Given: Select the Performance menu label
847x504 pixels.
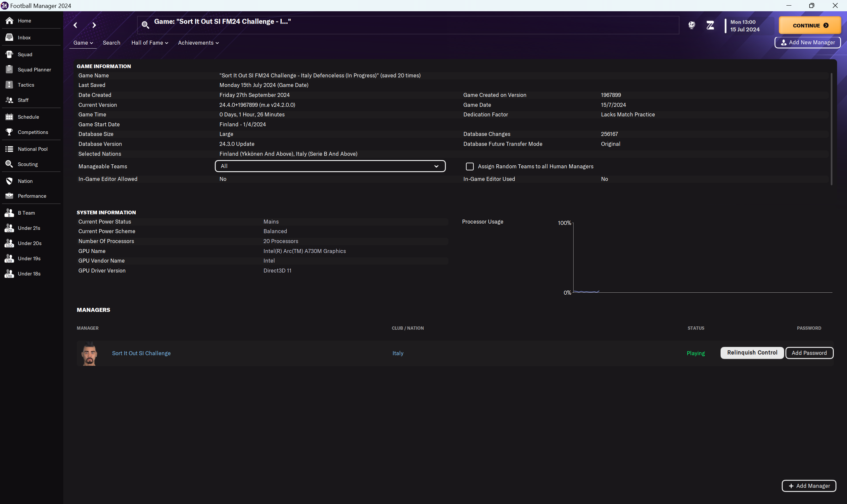Looking at the screenshot, I should point(32,196).
